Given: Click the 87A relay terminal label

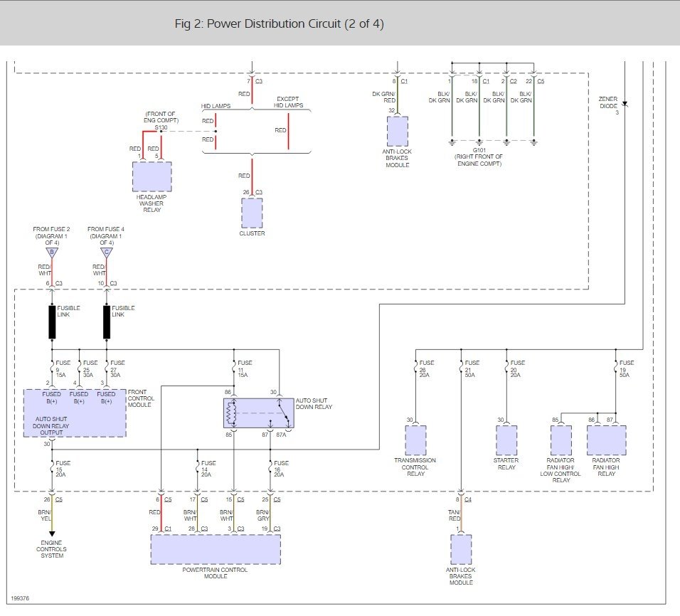Looking at the screenshot, I should pyautogui.click(x=281, y=435).
